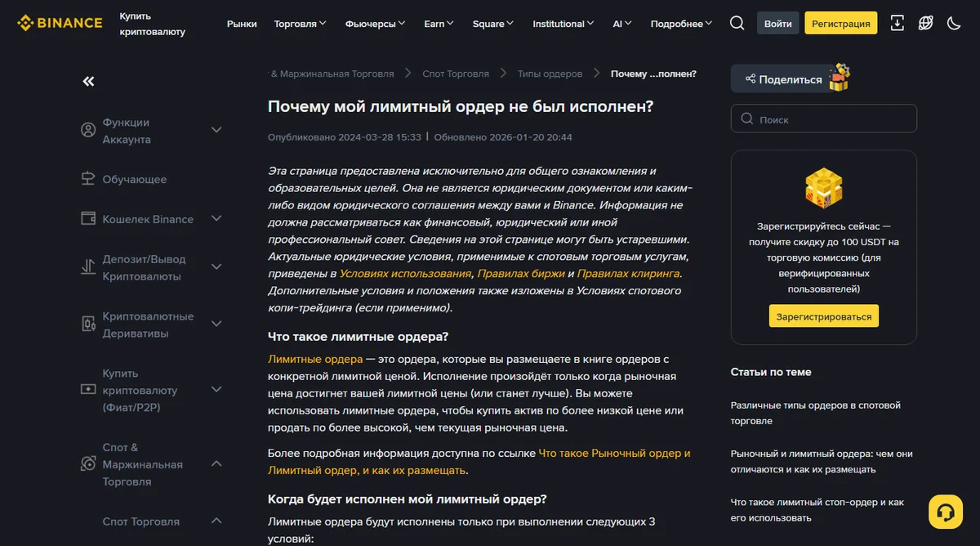
Task: Open the Торговля dropdown menu
Action: coord(300,24)
